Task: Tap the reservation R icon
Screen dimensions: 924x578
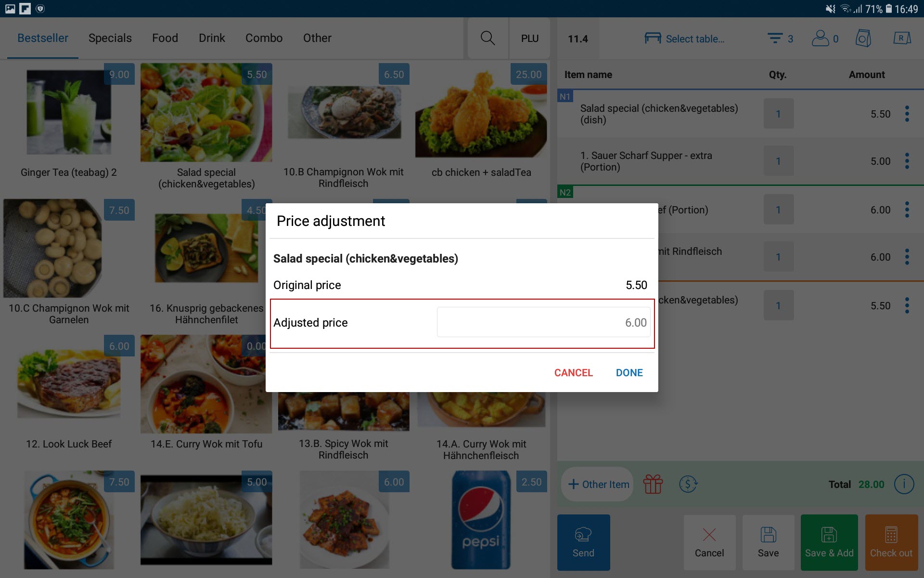Action: tap(902, 38)
